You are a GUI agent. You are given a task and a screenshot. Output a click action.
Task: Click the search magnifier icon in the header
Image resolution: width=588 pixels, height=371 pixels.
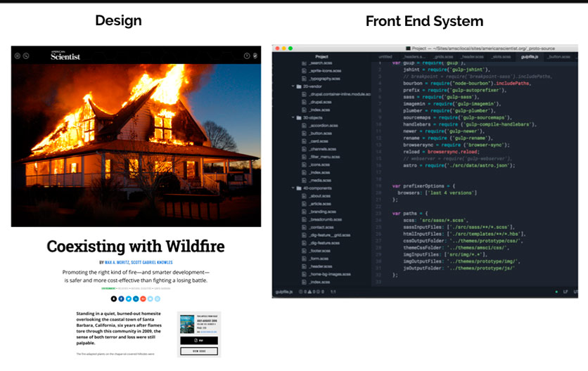coord(25,56)
